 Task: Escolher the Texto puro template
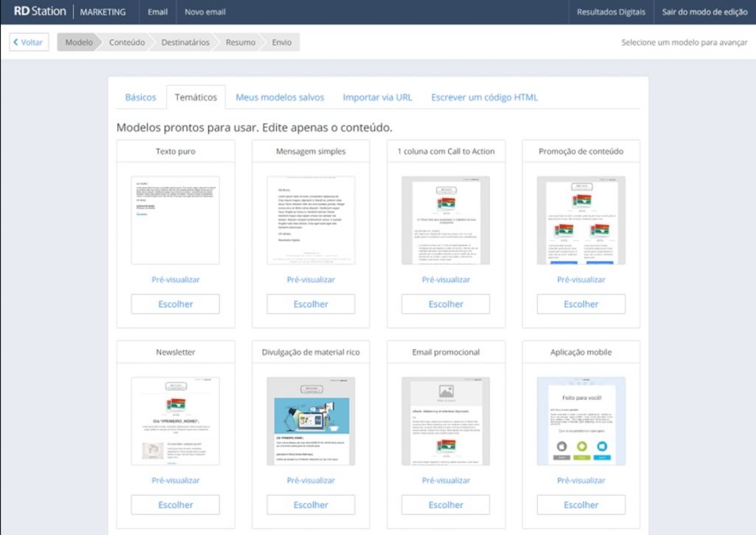[176, 304]
